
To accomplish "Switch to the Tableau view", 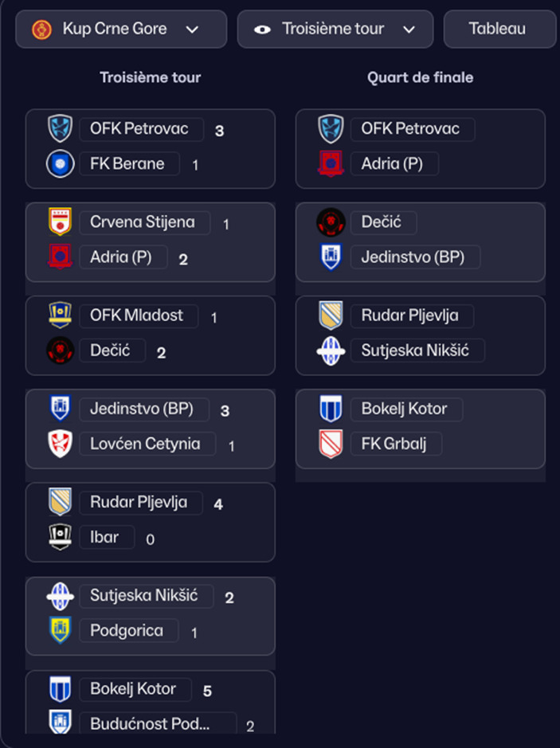I will tap(497, 29).
